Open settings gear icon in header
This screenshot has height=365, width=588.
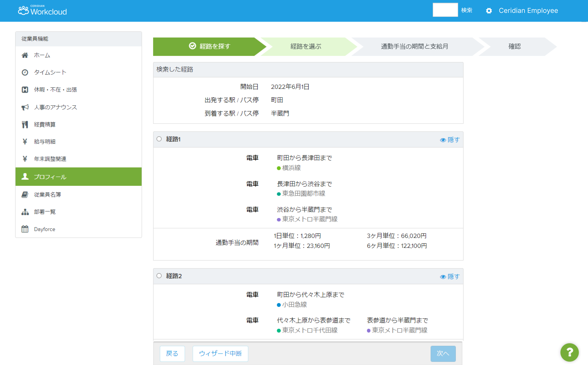pyautogui.click(x=489, y=11)
